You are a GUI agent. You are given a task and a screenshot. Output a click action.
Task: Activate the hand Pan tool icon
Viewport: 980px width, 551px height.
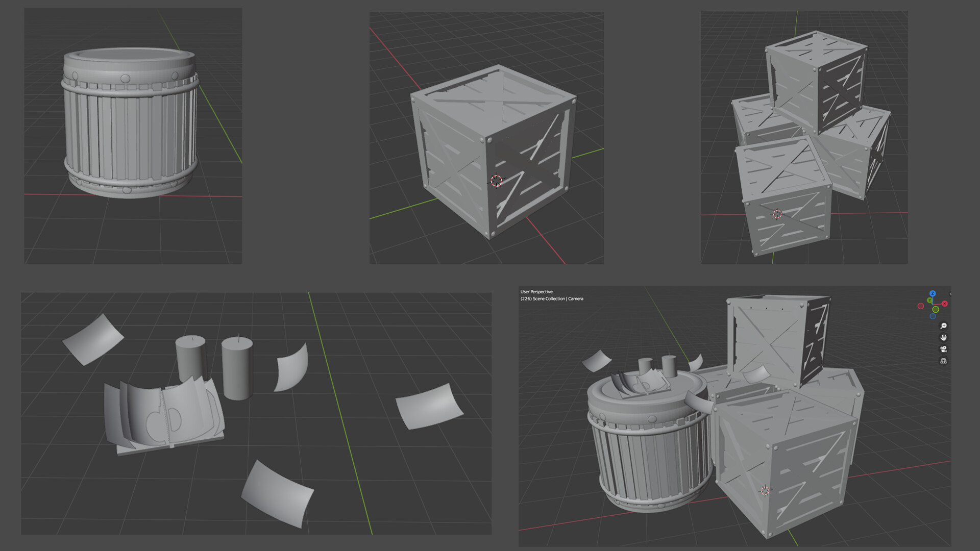943,338
